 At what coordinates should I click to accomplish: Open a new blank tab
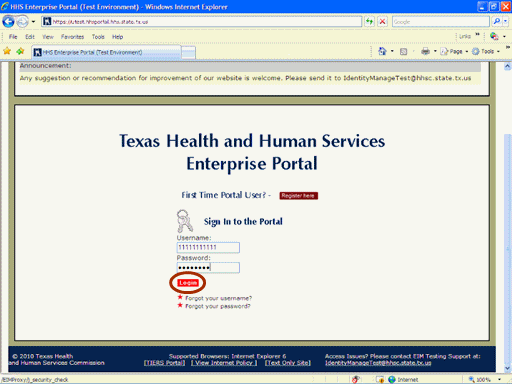pyautogui.click(x=188, y=53)
